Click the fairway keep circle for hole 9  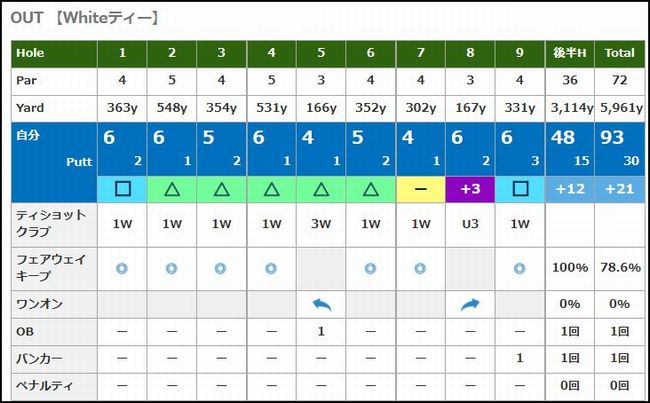tap(519, 269)
